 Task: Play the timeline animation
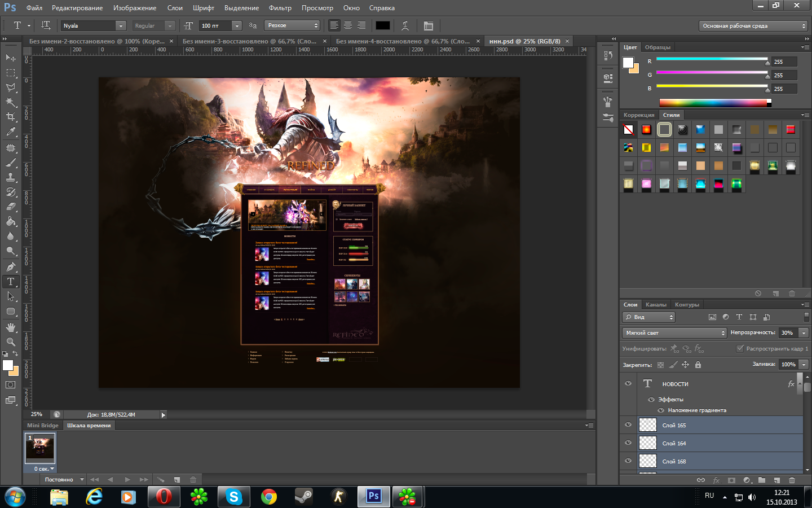127,480
